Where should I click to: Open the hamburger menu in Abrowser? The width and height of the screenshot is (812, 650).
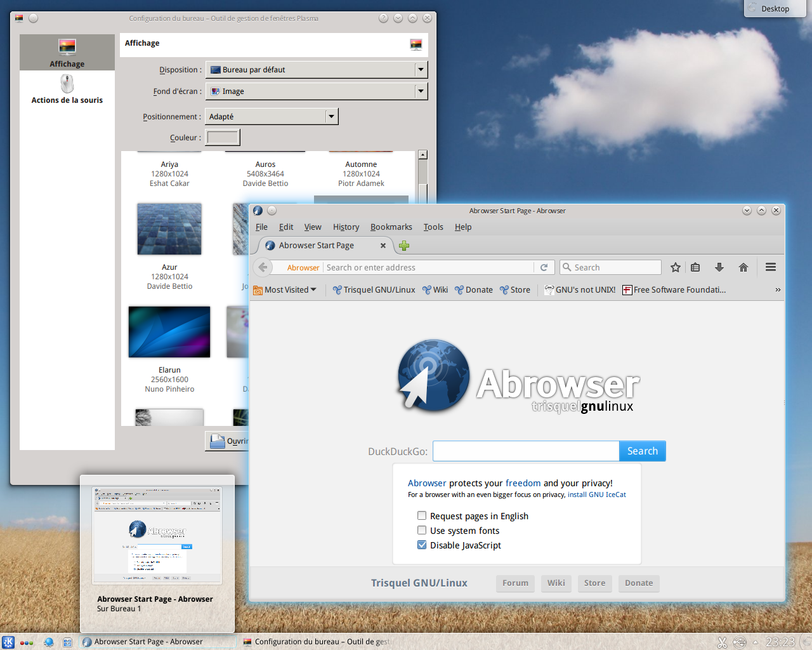pos(771,267)
